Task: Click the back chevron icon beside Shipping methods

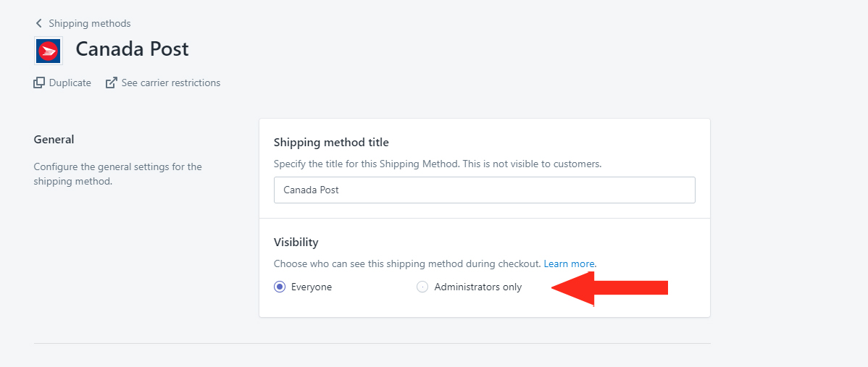Action: (x=38, y=23)
